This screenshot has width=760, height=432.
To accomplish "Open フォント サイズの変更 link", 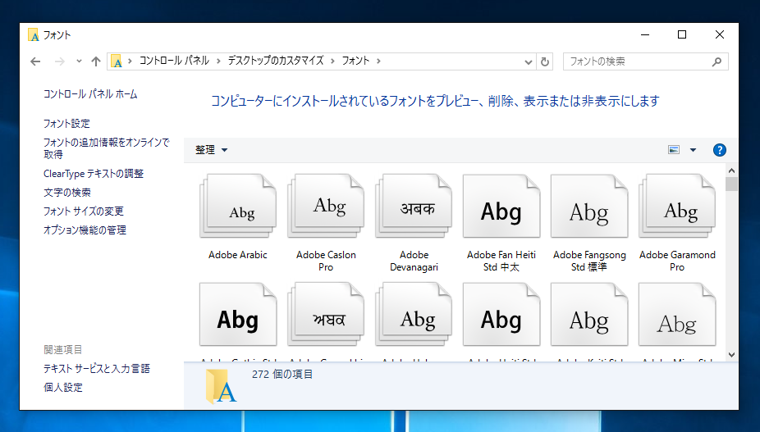I will pos(83,211).
